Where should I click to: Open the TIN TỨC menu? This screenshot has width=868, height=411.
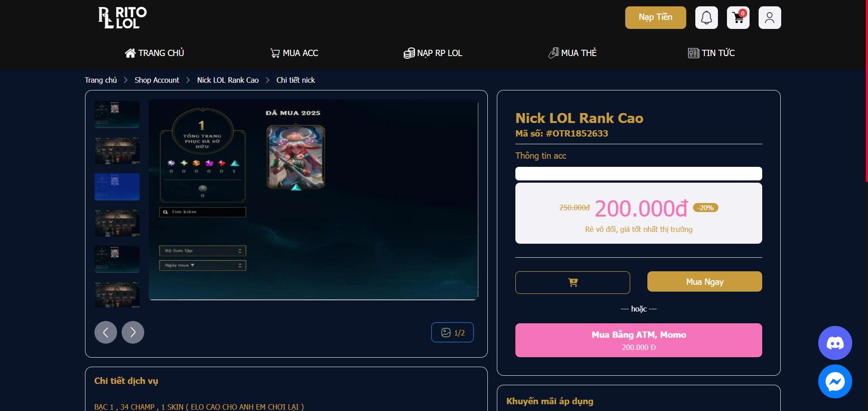(711, 53)
